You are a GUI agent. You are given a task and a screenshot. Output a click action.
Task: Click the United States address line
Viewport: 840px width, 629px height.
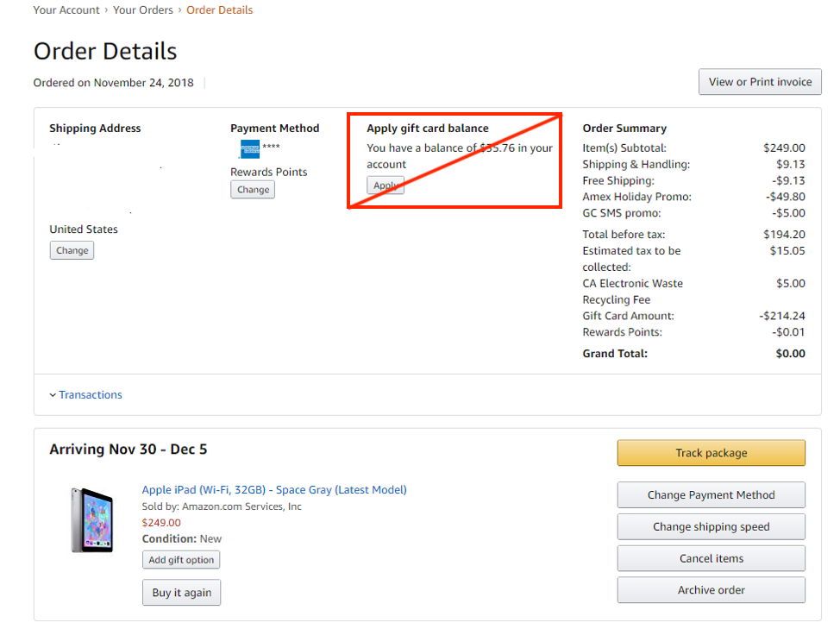coord(84,230)
